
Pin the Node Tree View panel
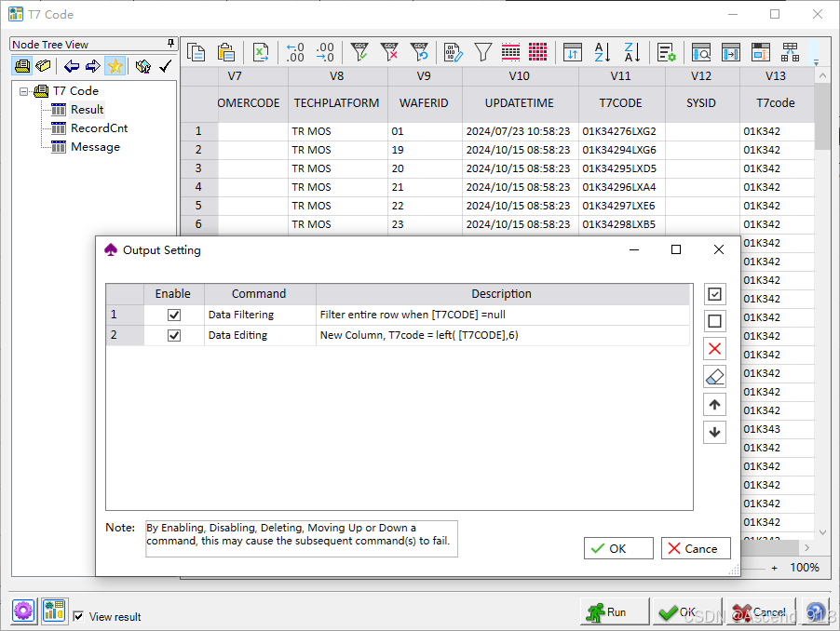171,44
